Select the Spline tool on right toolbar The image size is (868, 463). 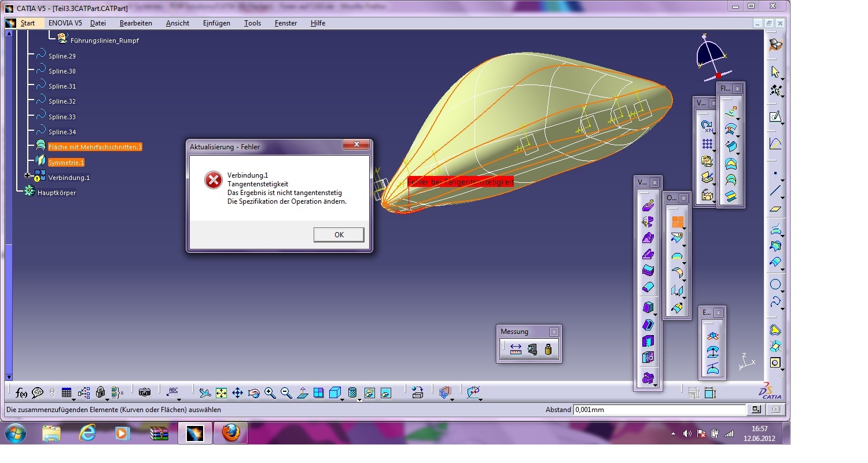775,302
